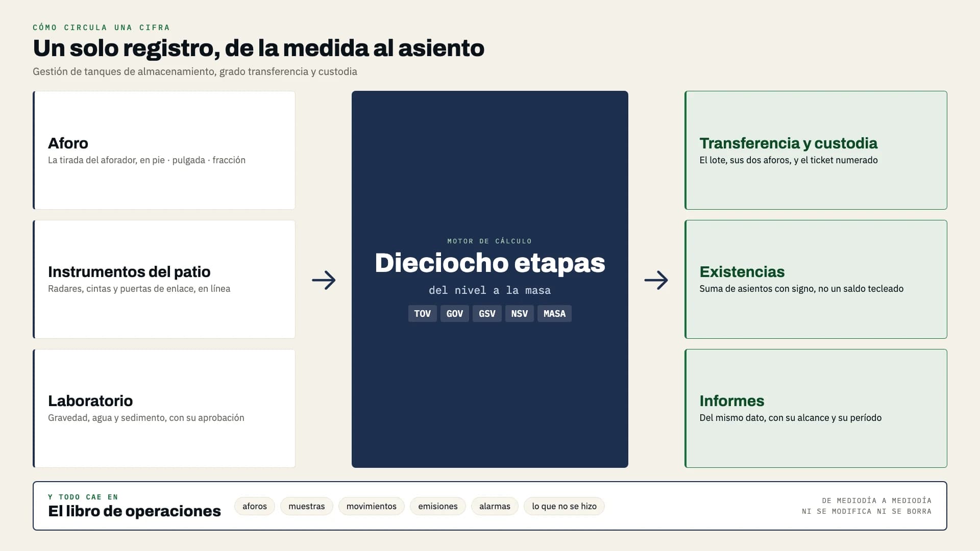Click the MASA stage chip
The height and width of the screenshot is (551, 980).
pos(554,313)
